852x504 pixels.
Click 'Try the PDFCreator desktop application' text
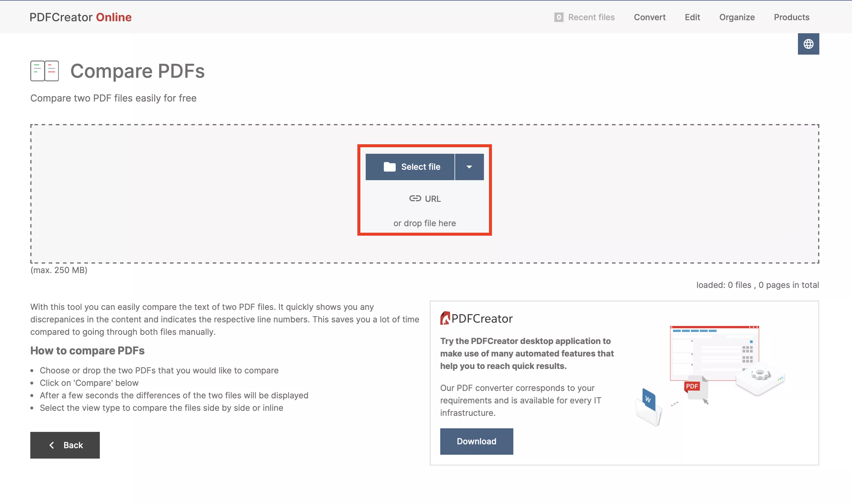[x=527, y=353]
